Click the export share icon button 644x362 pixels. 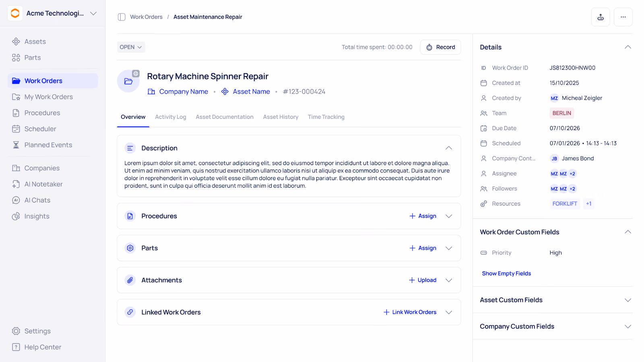[x=601, y=17]
